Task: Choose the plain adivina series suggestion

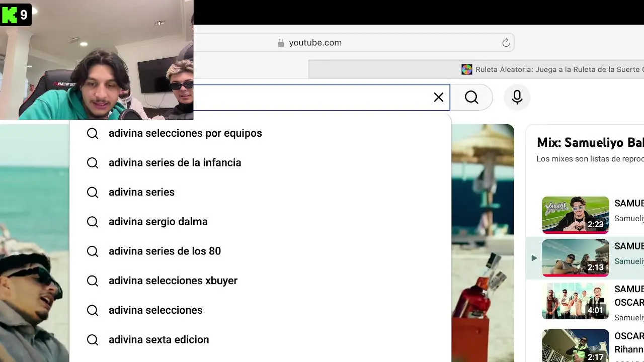Action: click(x=260, y=192)
